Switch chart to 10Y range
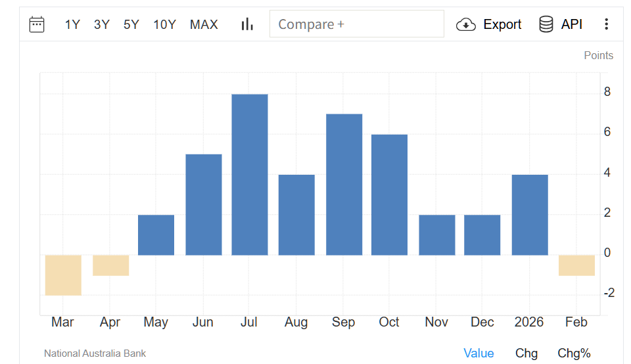Screen dimensions: 631x364 [x=164, y=24]
